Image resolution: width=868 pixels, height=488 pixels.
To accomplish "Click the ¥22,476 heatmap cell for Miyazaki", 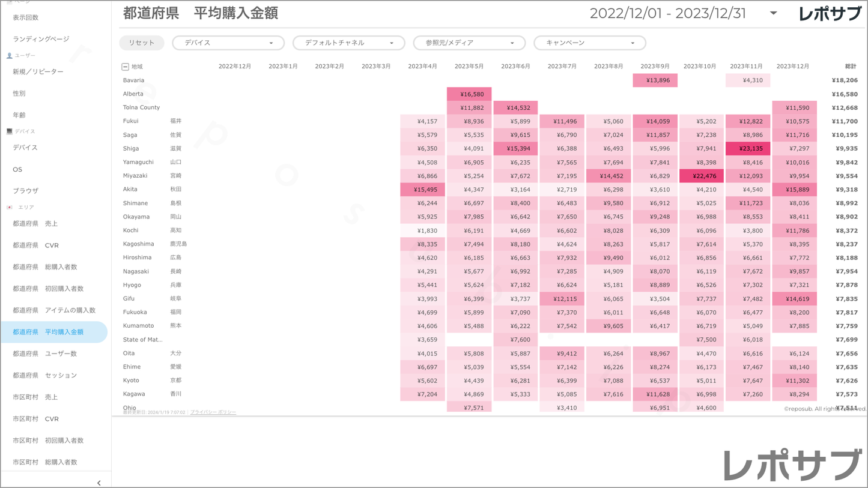I will point(701,176).
